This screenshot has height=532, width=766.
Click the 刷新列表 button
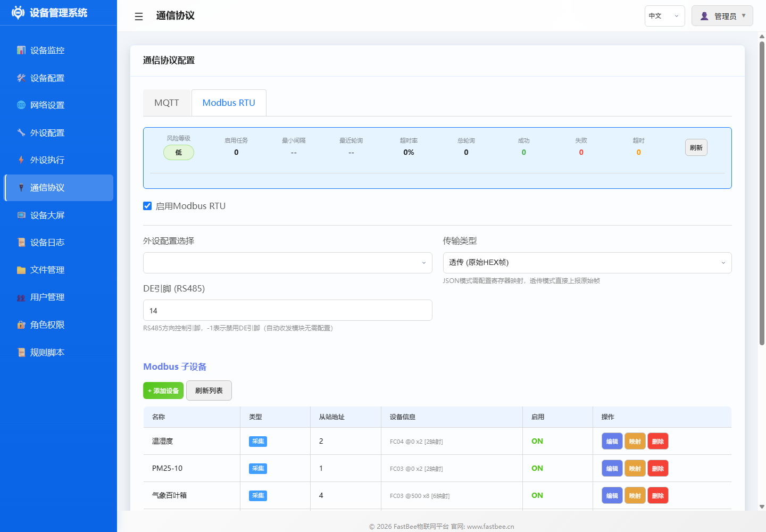point(209,390)
